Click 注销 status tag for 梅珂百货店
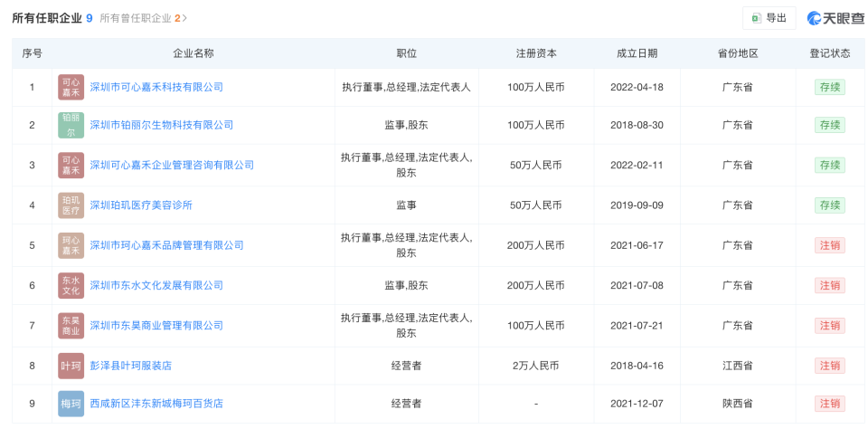 (x=829, y=404)
